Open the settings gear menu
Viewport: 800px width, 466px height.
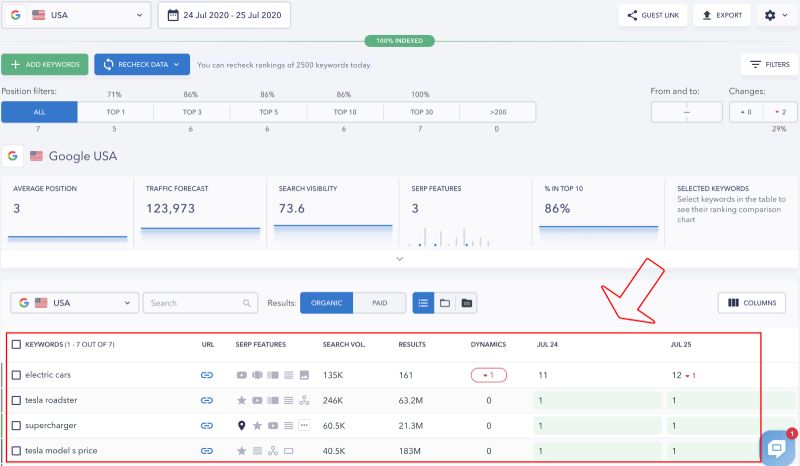[x=776, y=15]
